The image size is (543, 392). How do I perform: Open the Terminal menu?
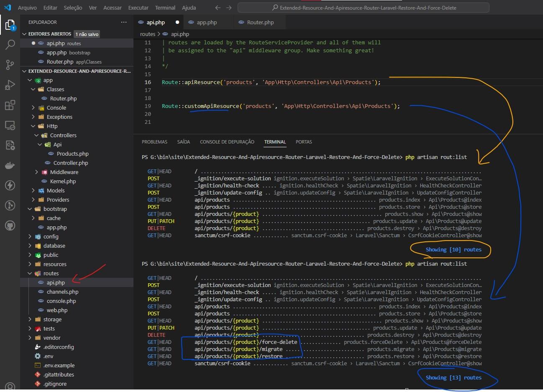pyautogui.click(x=165, y=8)
